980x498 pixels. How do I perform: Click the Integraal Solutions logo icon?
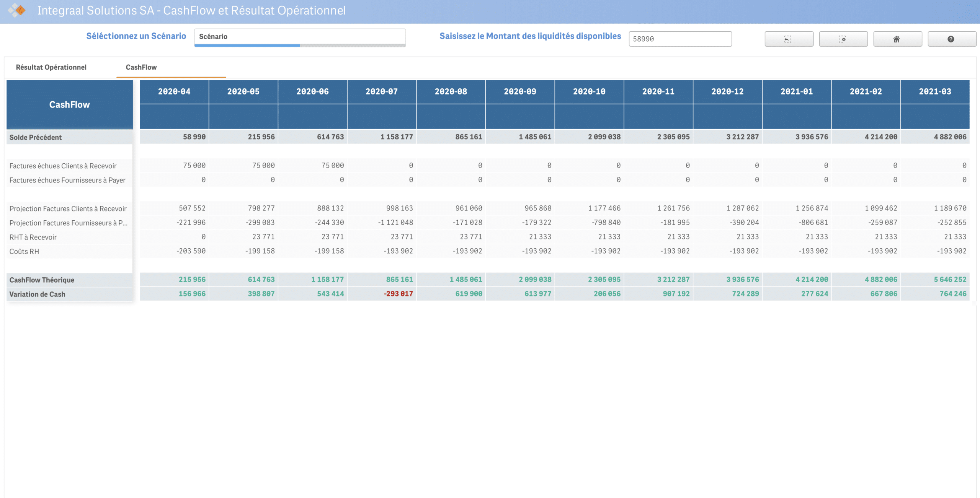[17, 10]
